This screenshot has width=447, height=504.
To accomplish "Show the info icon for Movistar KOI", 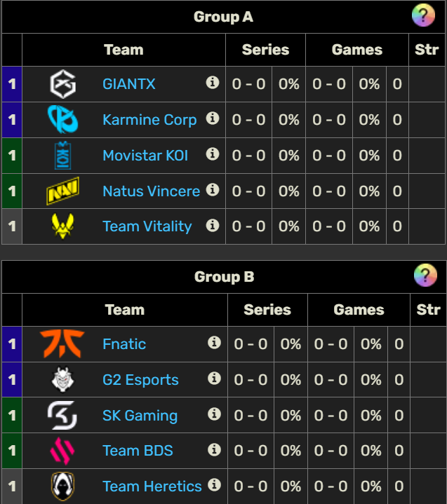I will [x=213, y=154].
